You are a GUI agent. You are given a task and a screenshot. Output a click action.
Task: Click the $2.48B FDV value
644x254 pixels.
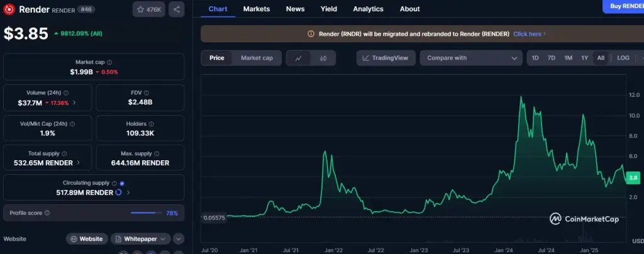(140, 102)
